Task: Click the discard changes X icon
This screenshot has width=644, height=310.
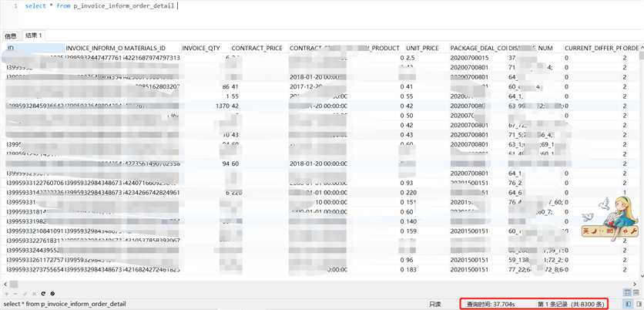Action: pyautogui.click(x=35, y=294)
